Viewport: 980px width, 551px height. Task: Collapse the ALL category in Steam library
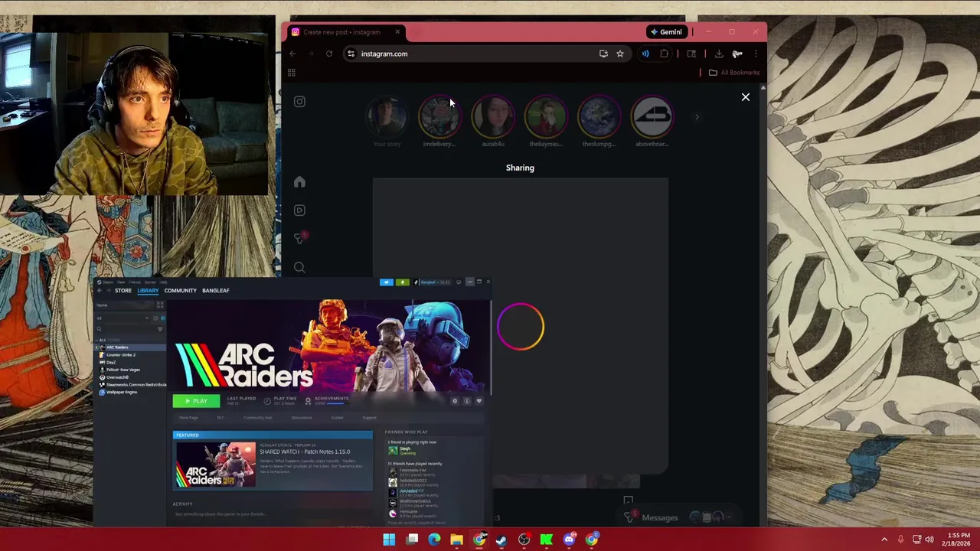96,340
